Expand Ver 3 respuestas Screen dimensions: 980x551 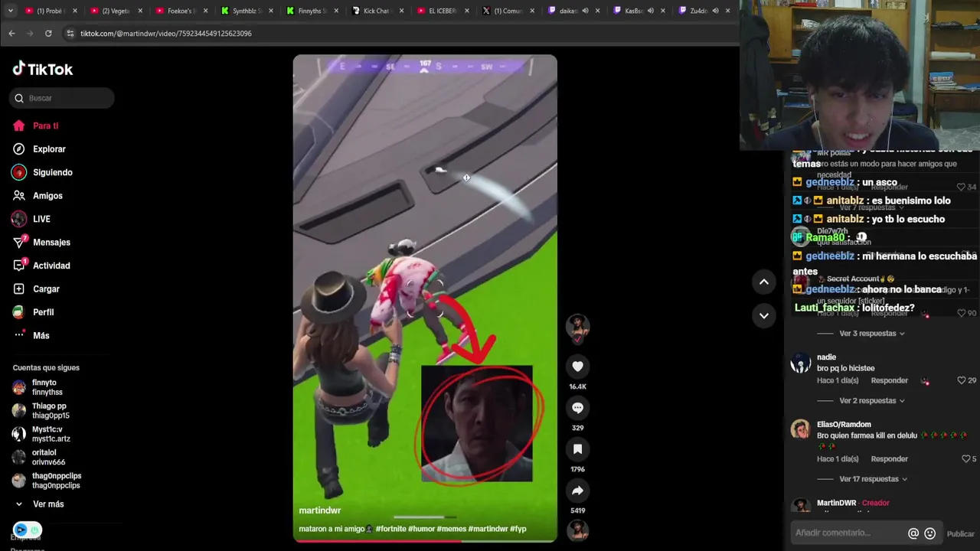pyautogui.click(x=872, y=334)
